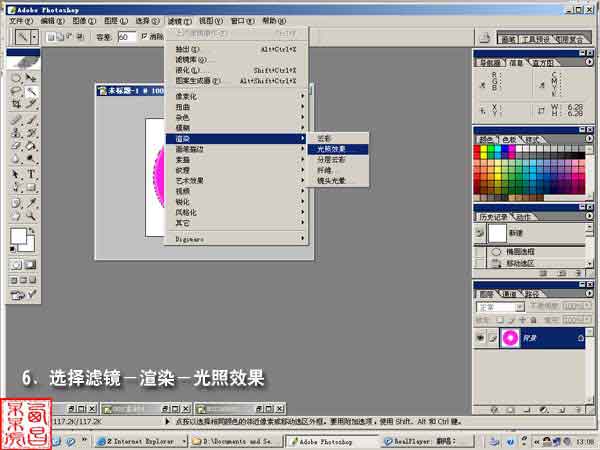
Task: Select the Path Selection tool
Action: coord(16,174)
